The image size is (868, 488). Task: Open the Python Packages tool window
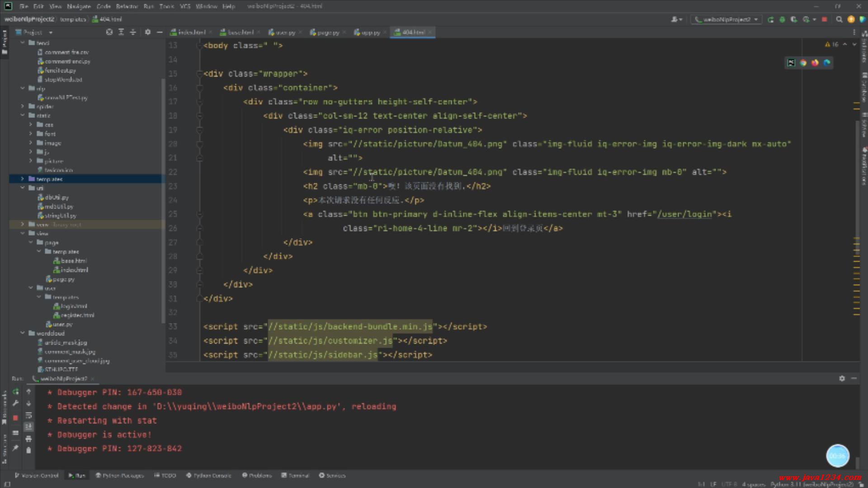click(x=119, y=475)
